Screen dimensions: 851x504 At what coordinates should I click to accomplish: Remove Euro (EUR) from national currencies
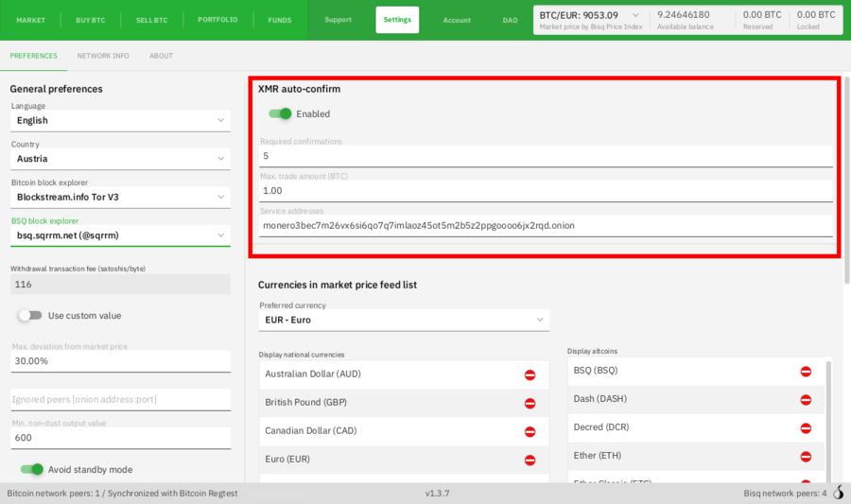530,460
